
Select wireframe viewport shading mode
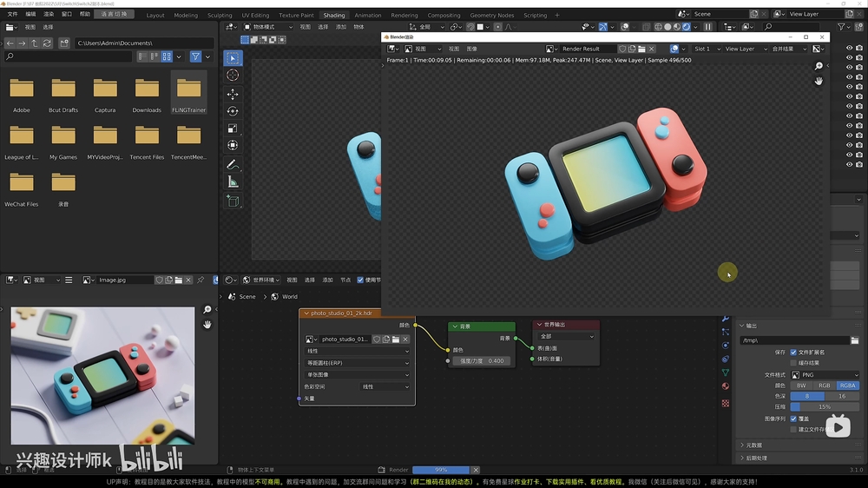point(658,27)
